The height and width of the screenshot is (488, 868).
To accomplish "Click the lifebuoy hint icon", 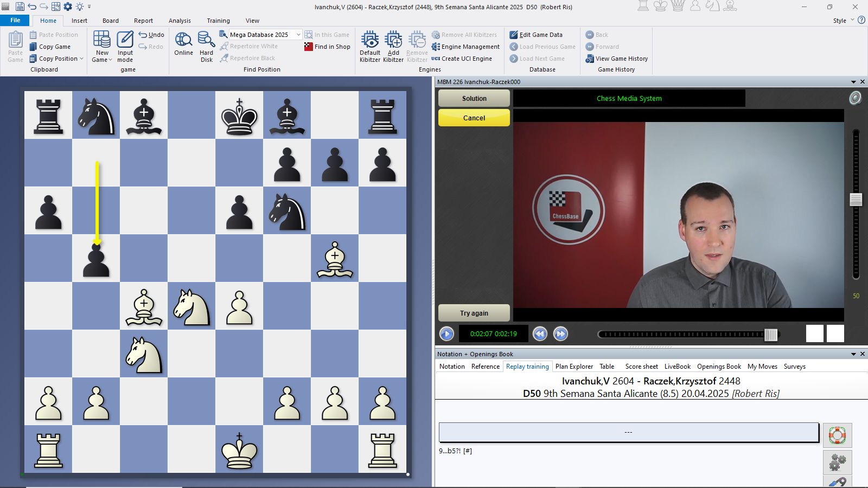I will click(x=837, y=435).
